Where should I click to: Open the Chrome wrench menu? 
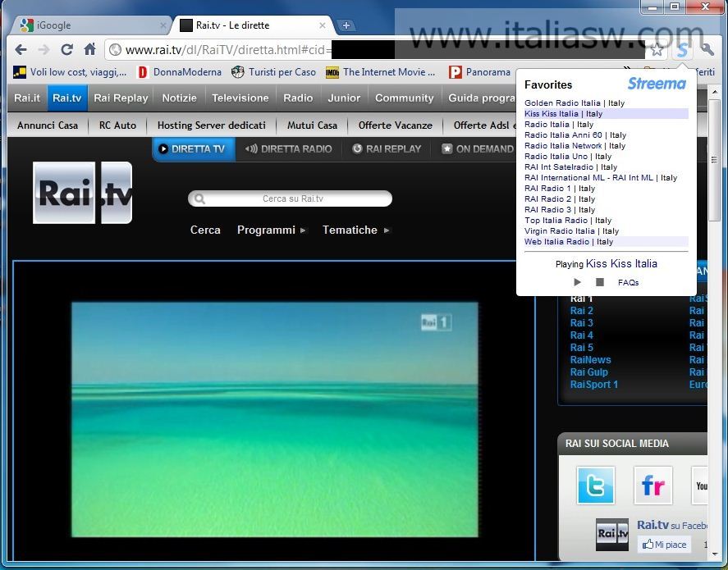click(707, 50)
